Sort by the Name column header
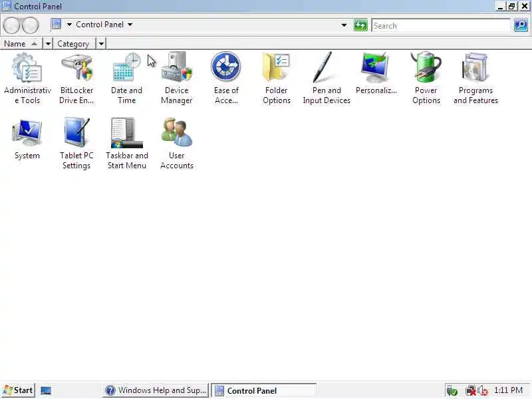Screen dimensions: 532x399 [21, 44]
